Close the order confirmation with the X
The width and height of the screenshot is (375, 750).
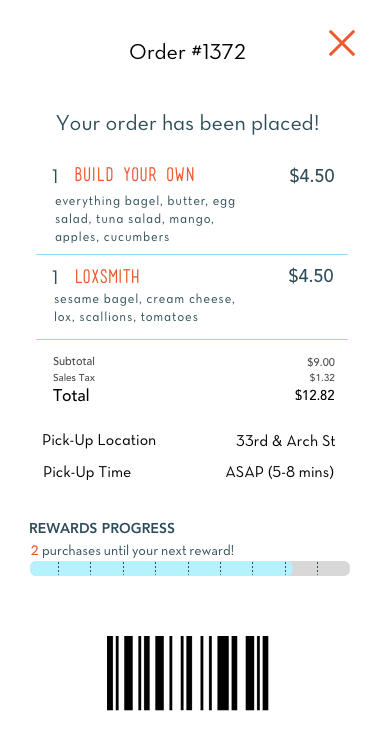[342, 43]
